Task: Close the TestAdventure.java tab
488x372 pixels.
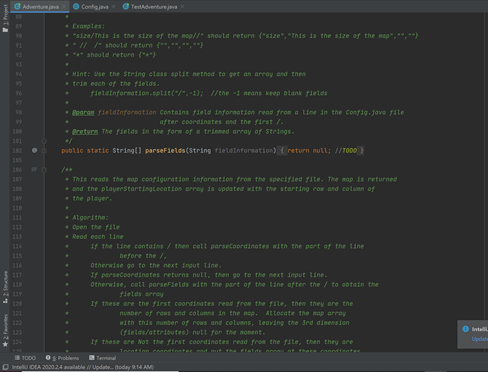Action: [x=182, y=7]
